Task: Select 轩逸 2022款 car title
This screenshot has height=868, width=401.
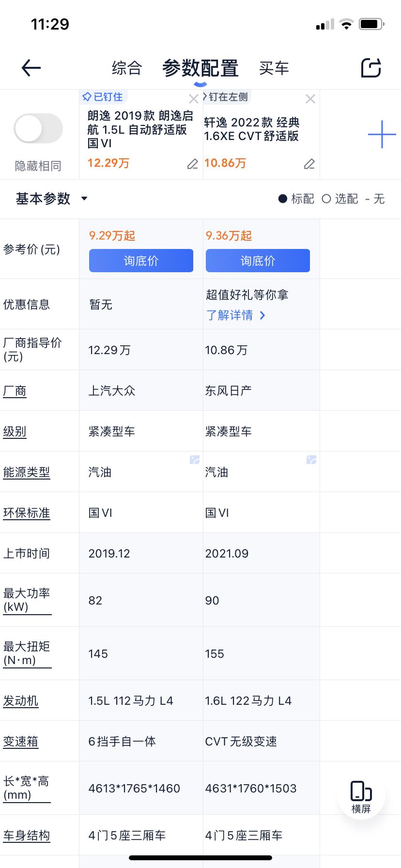Action: [252, 129]
